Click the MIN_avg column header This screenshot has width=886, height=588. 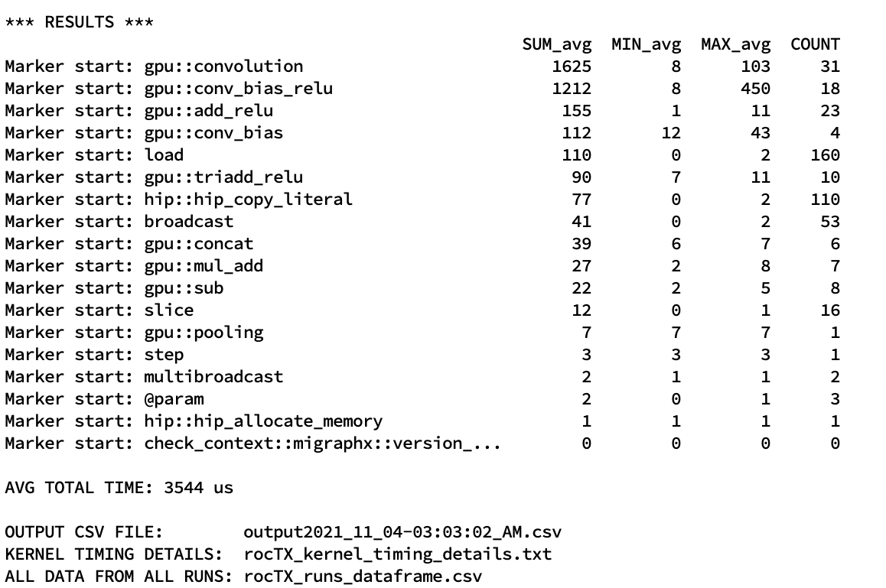[x=646, y=44]
